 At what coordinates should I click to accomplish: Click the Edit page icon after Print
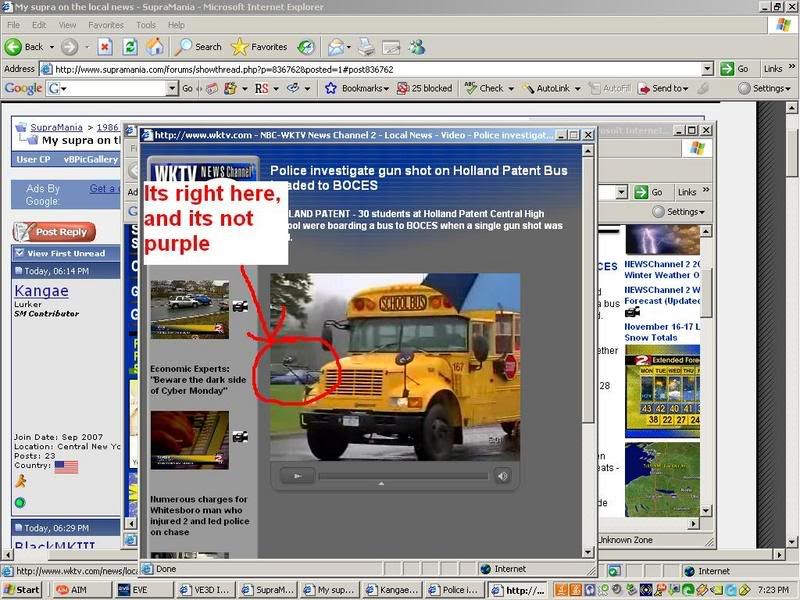[391, 47]
